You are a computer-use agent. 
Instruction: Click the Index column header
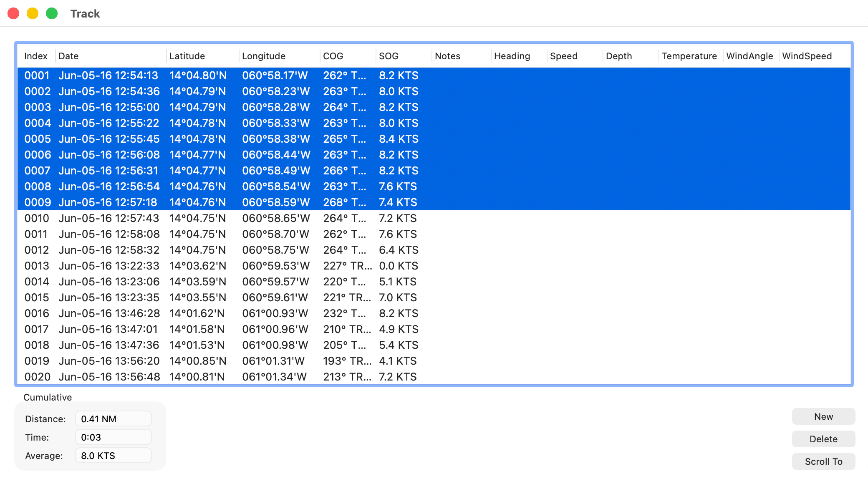tap(36, 56)
